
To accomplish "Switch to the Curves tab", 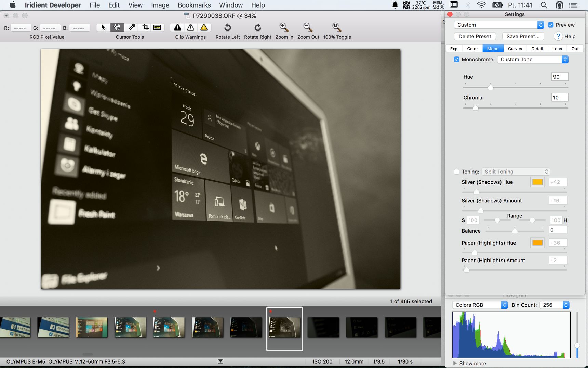I will point(515,48).
